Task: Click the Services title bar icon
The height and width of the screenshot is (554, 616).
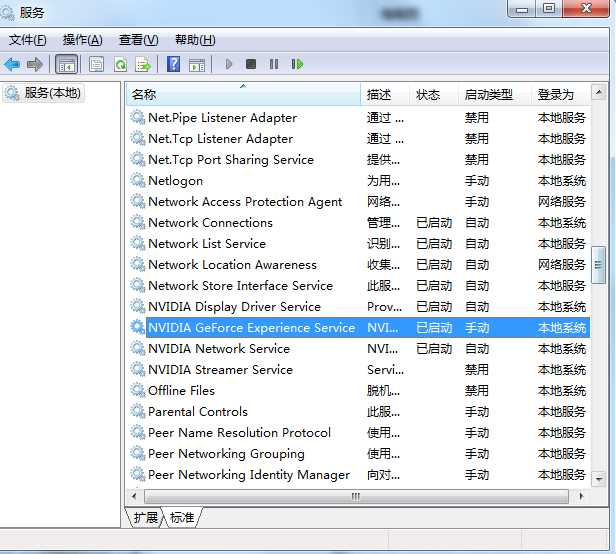Action: [x=7, y=13]
